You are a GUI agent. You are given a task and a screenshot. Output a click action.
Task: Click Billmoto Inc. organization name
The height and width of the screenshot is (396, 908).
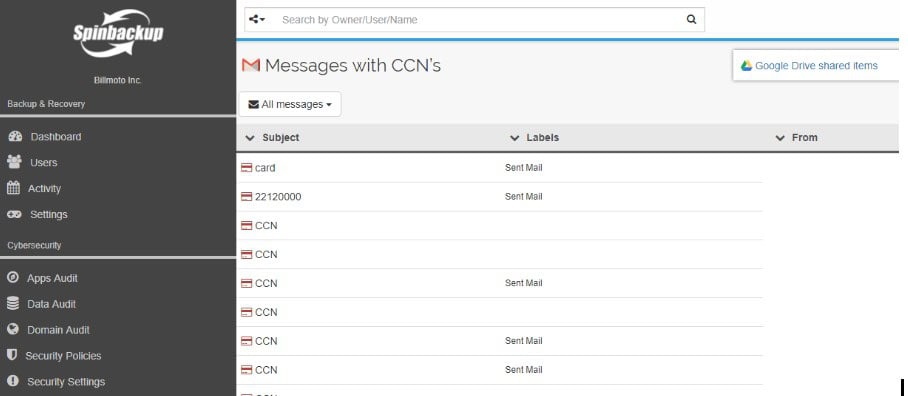pyautogui.click(x=118, y=80)
